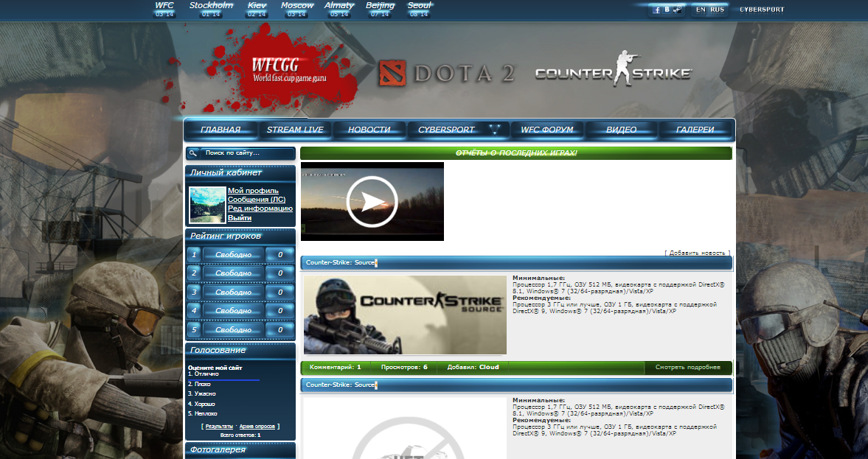This screenshot has height=459, width=868.
Task: Click the Фотогалерея panel header
Action: [240, 449]
